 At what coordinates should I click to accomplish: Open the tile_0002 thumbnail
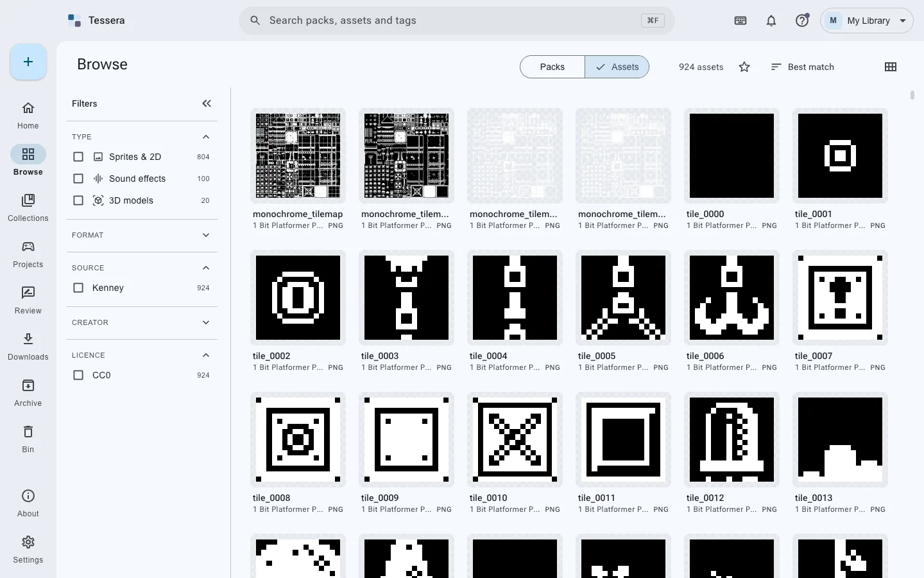click(298, 298)
